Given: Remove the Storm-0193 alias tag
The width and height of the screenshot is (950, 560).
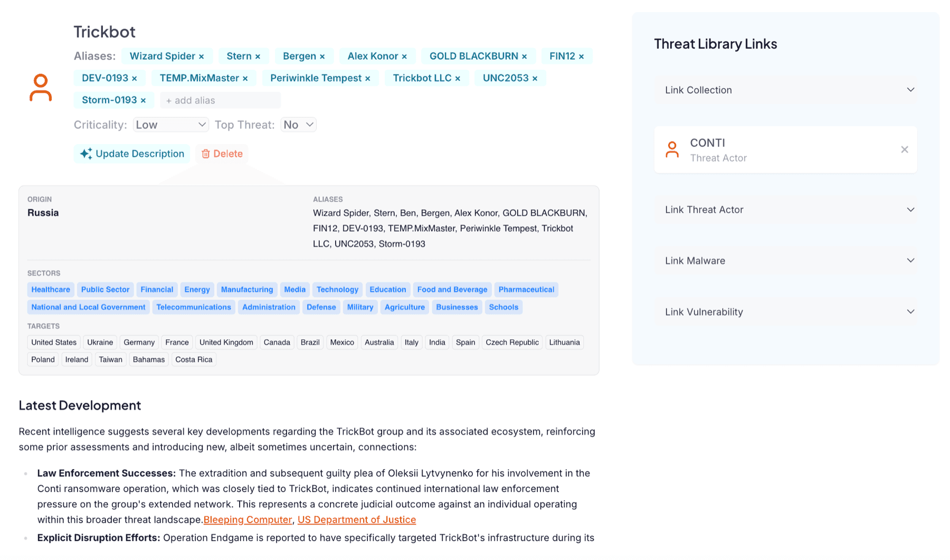Looking at the screenshot, I should pyautogui.click(x=143, y=100).
